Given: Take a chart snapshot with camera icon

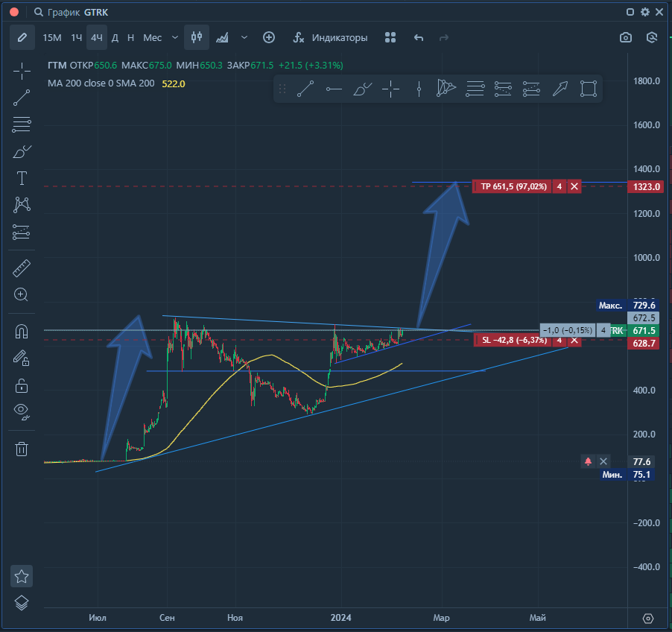Looking at the screenshot, I should 626,38.
